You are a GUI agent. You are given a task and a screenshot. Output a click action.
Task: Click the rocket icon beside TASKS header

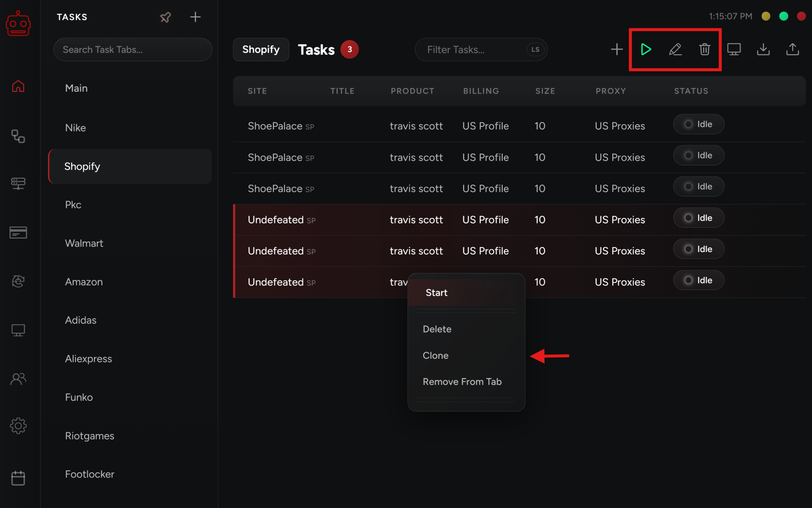pyautogui.click(x=165, y=17)
